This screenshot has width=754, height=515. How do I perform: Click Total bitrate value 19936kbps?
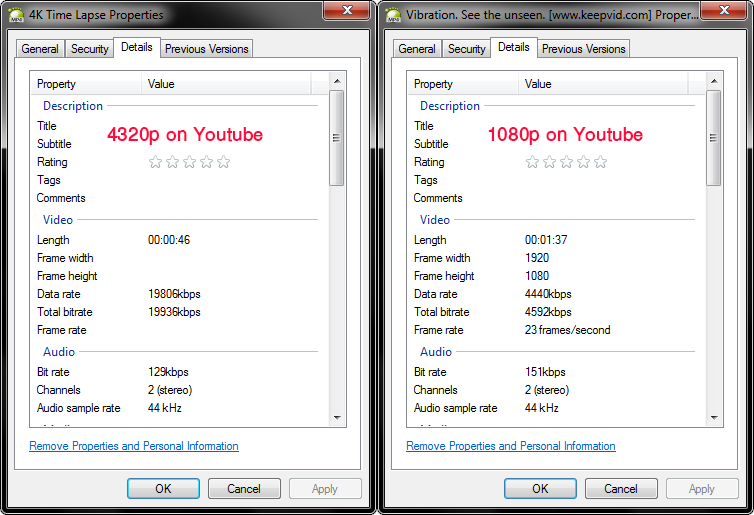pyautogui.click(x=174, y=312)
